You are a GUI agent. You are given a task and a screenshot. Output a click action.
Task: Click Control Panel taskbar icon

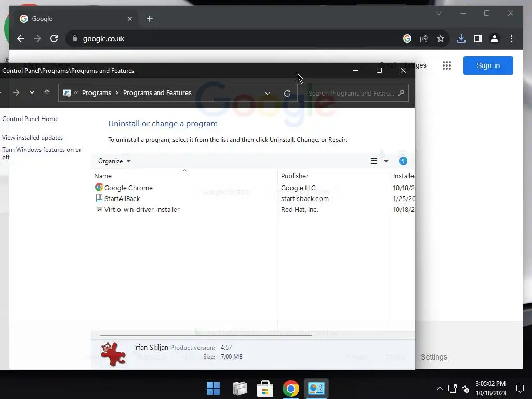[316, 388]
